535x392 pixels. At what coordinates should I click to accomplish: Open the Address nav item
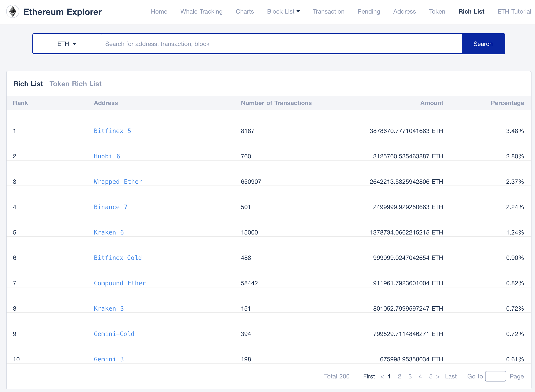pos(404,11)
